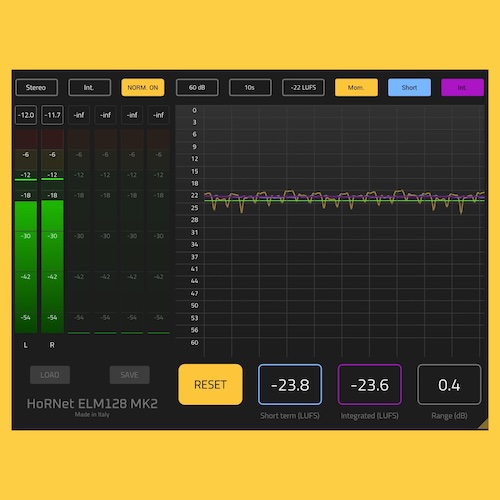This screenshot has width=500, height=500.
Task: Click the yellow RESET button
Action: tap(210, 385)
